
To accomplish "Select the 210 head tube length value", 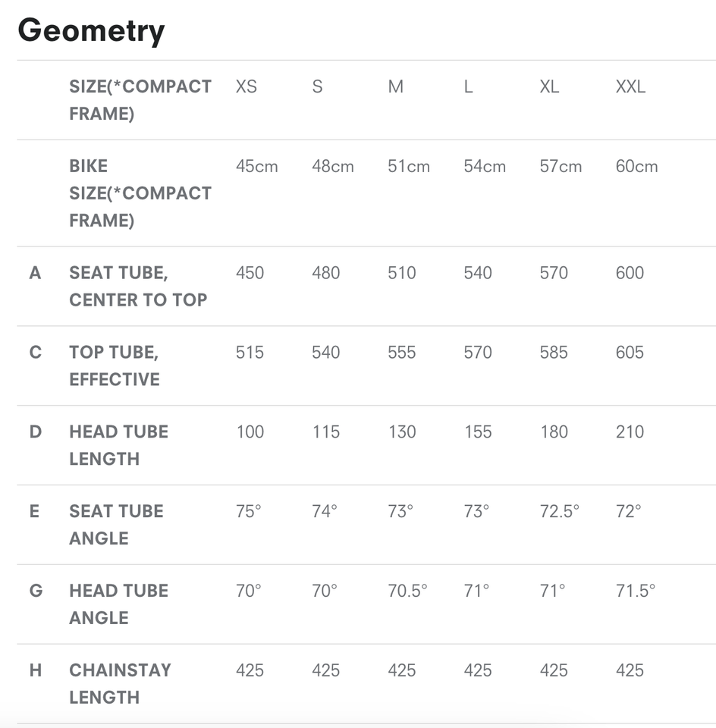I will tap(630, 432).
